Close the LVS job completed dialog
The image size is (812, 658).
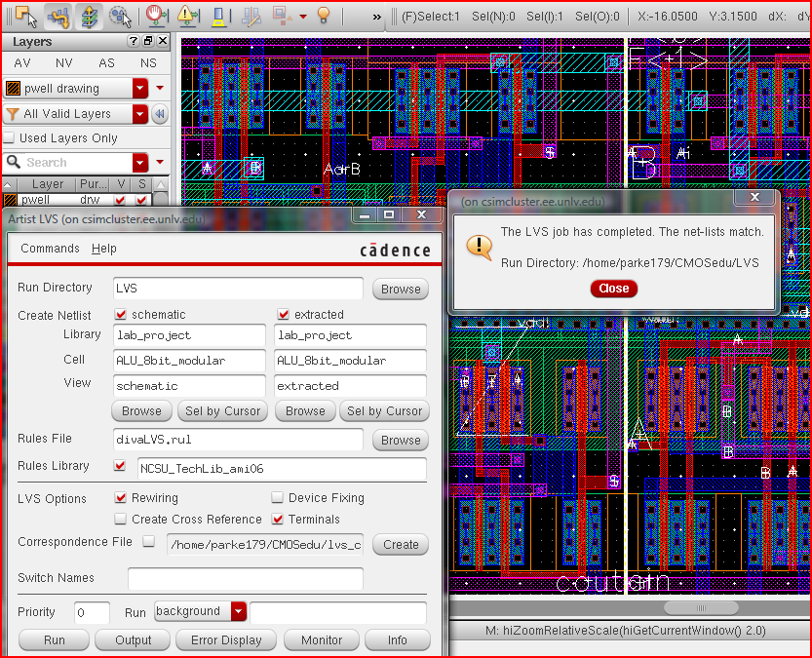tap(614, 289)
